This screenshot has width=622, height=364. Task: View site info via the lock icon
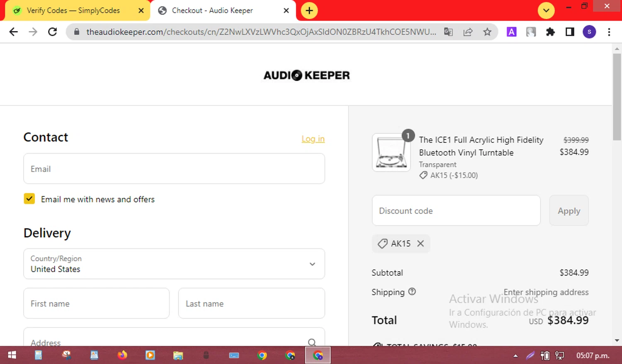click(76, 32)
